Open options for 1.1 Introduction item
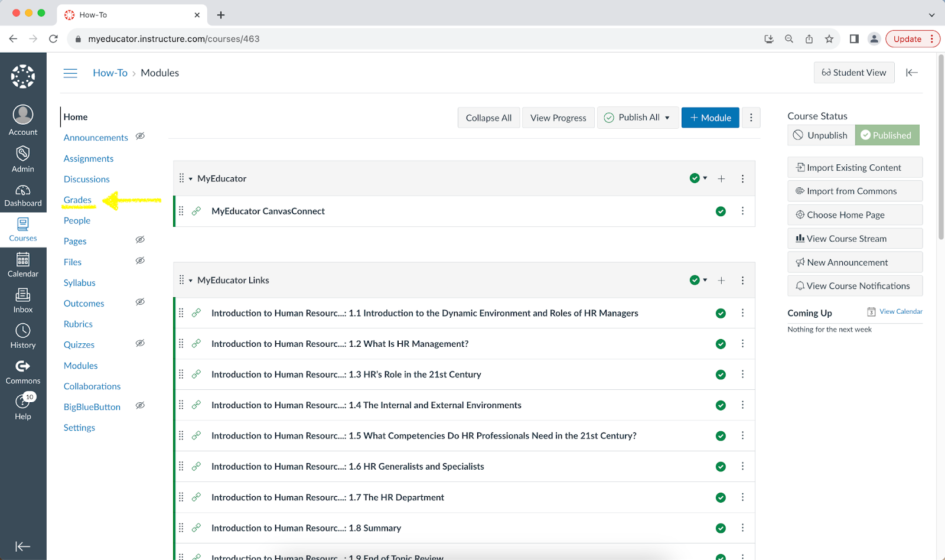 (x=742, y=313)
